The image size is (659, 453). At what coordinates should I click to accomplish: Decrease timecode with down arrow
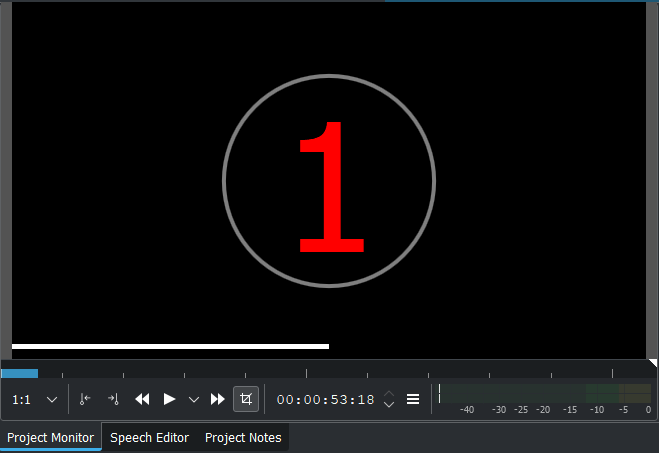tap(389, 404)
